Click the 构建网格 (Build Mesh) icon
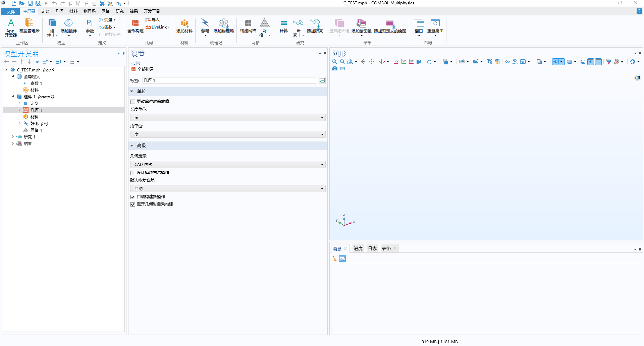The height and width of the screenshot is (346, 644). 248,26
